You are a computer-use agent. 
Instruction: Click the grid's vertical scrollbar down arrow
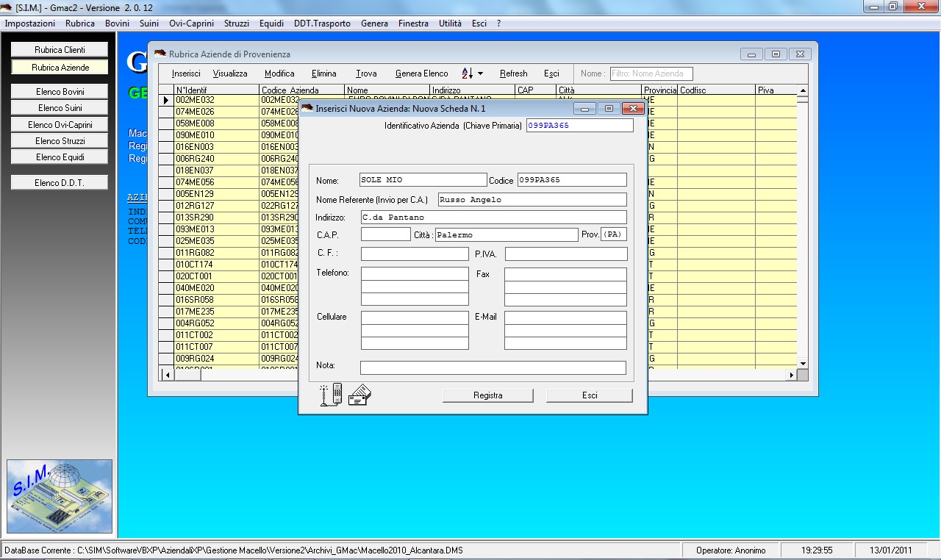coord(803,363)
